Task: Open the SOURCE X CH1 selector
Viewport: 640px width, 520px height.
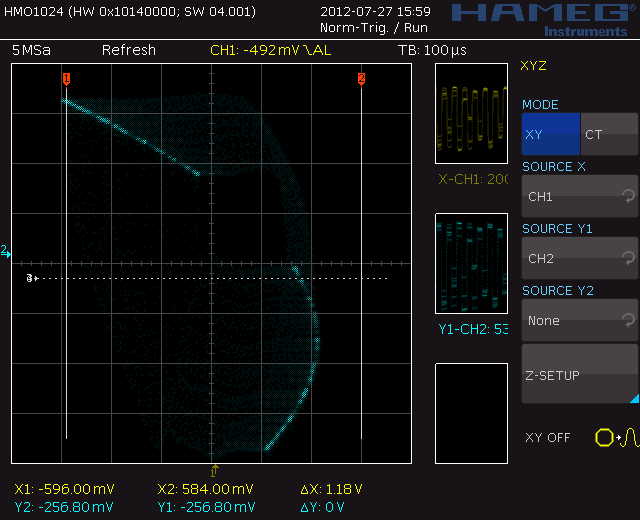Action: 578,197
